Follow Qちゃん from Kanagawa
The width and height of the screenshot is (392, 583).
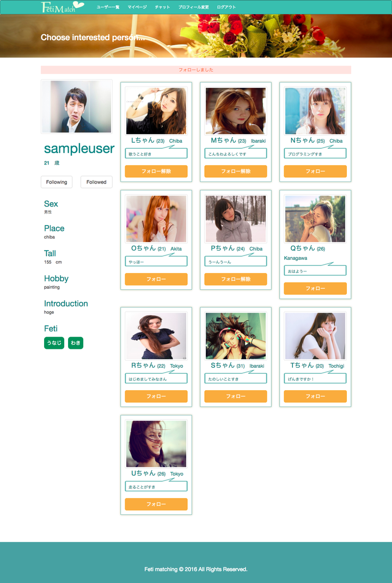tap(315, 289)
